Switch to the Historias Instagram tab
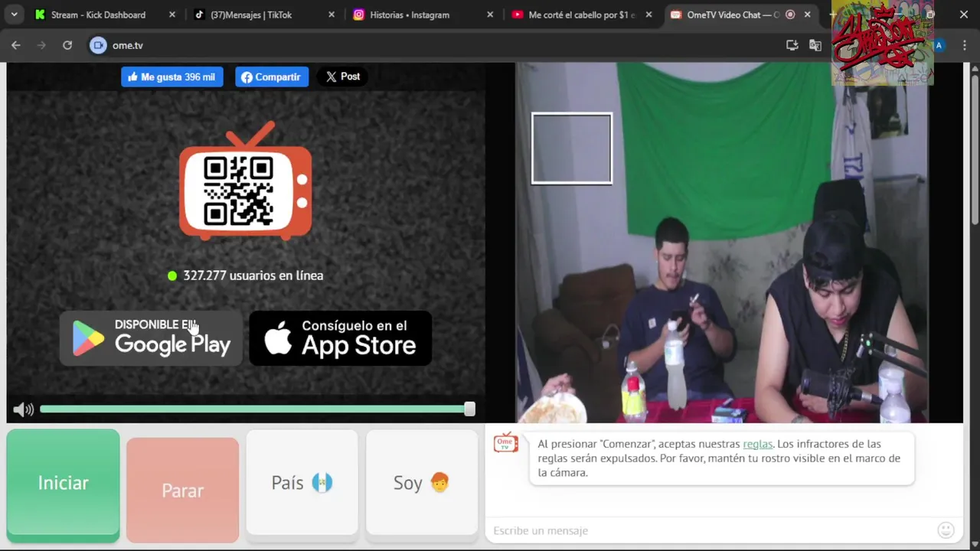Image resolution: width=980 pixels, height=551 pixels. [423, 15]
